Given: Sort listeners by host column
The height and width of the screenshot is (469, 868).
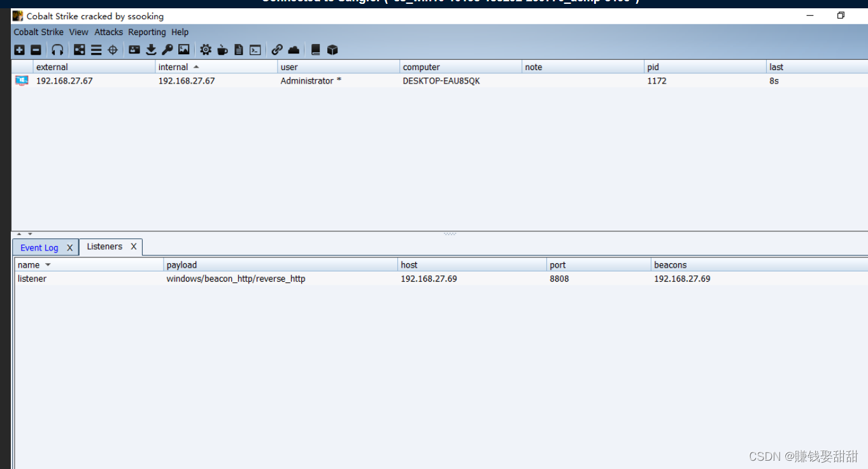Looking at the screenshot, I should [x=473, y=265].
